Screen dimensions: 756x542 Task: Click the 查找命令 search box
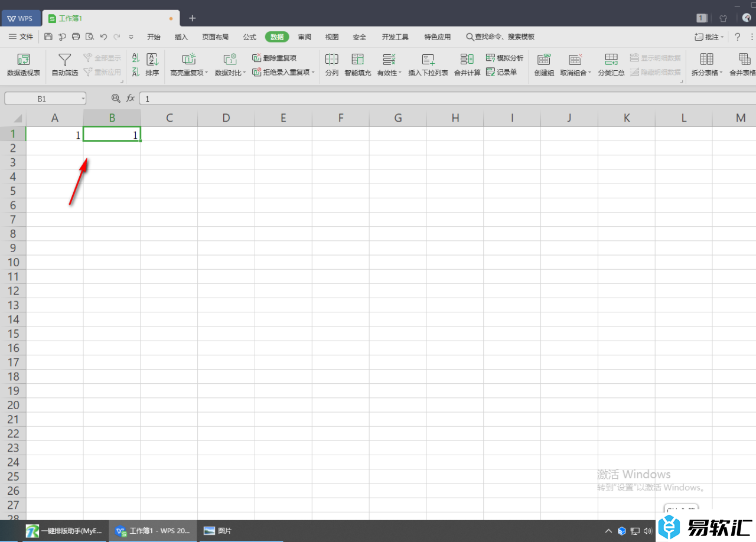[x=501, y=37]
